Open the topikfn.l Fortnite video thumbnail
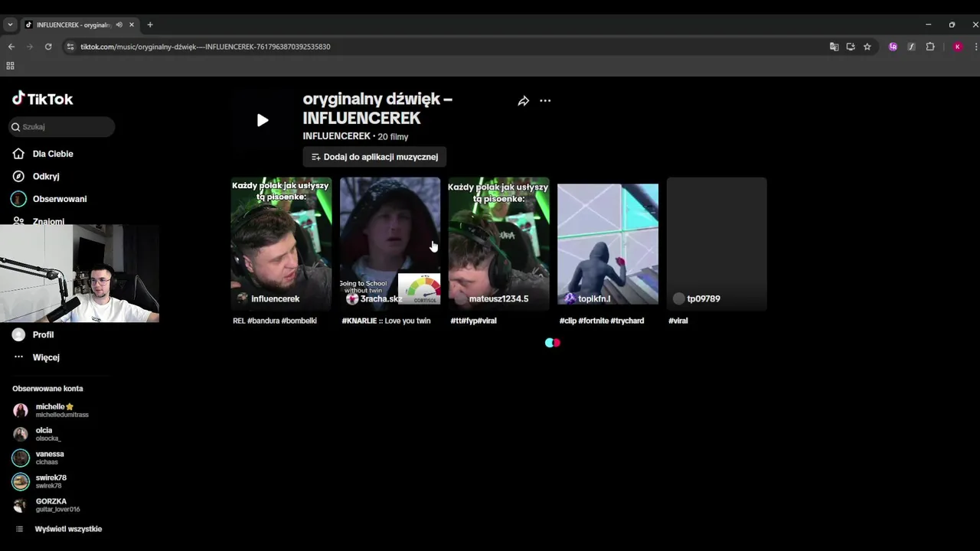Viewport: 980px width, 551px height. click(x=608, y=244)
